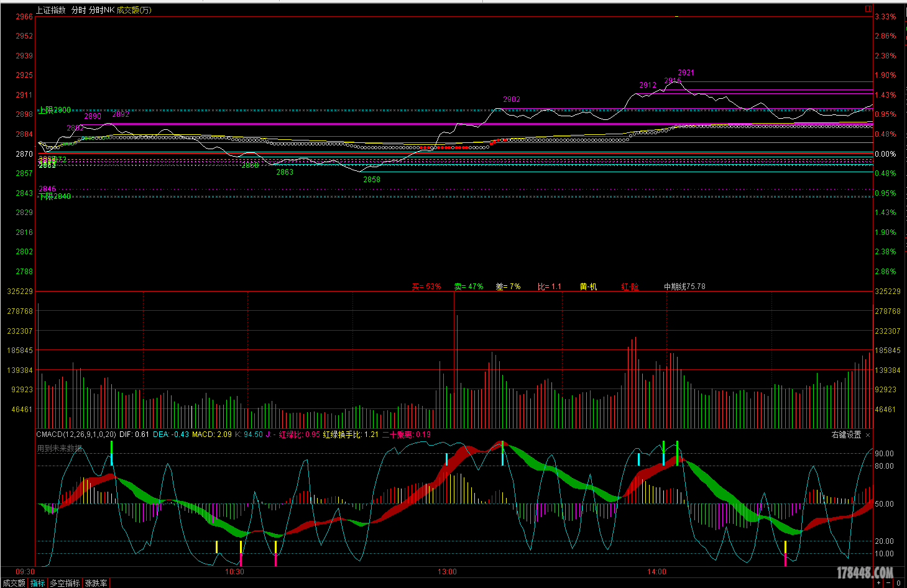Click the 差= 7% readout

(x=508, y=287)
